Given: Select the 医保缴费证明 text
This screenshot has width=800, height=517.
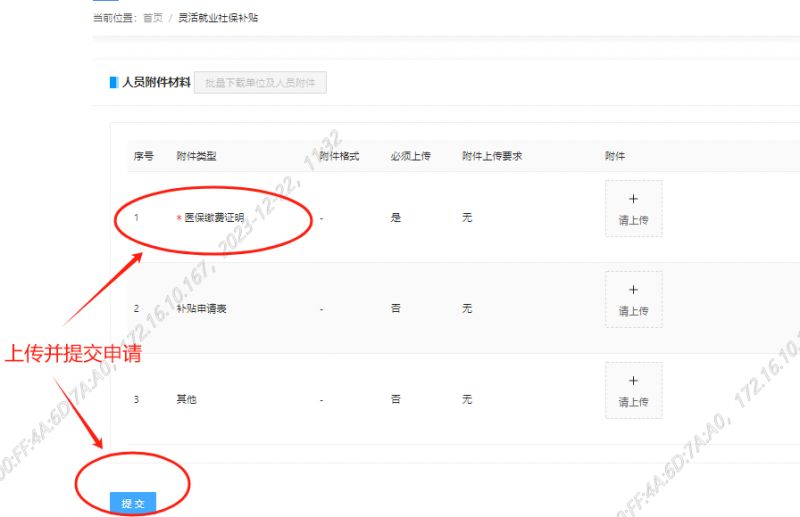Looking at the screenshot, I should coord(214,218).
